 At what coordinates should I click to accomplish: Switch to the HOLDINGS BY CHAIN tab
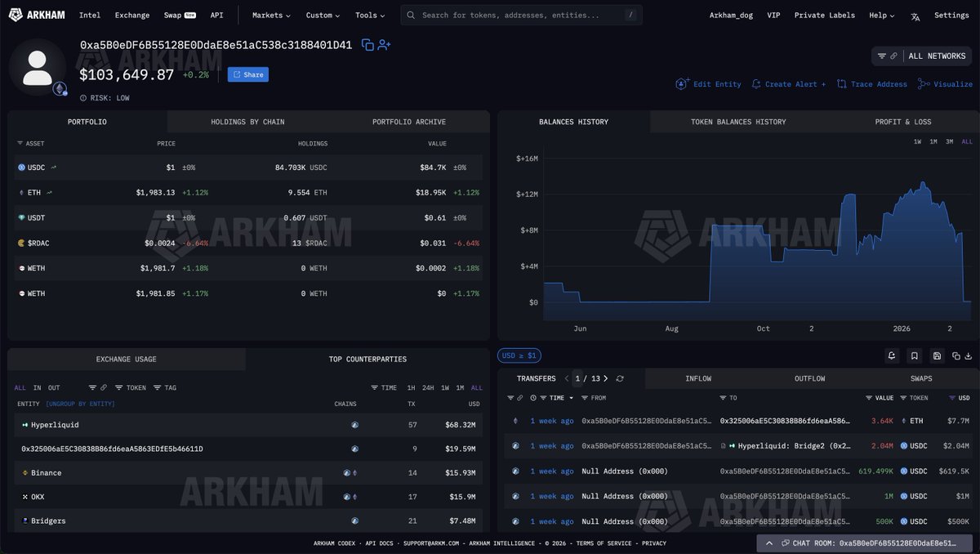coord(247,122)
